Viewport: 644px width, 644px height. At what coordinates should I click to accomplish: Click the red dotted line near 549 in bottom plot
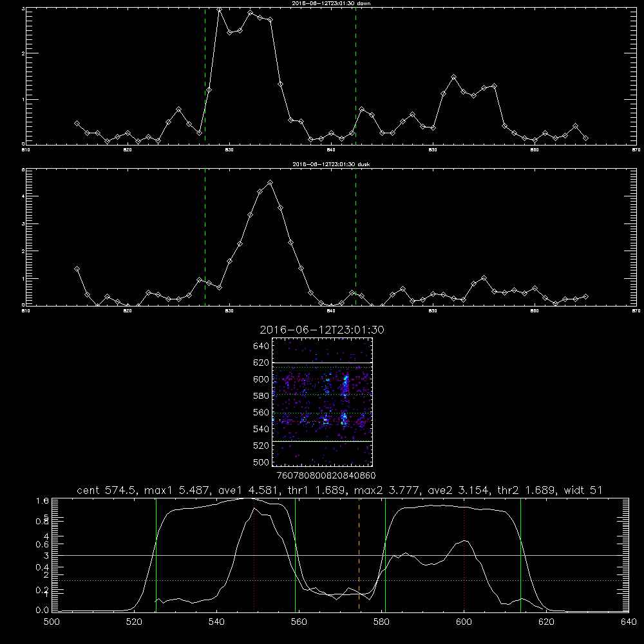pyautogui.click(x=254, y=555)
